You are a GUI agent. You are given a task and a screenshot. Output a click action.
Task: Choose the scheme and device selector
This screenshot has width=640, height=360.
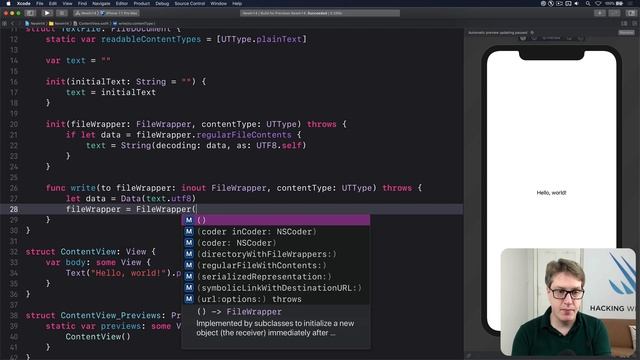107,13
